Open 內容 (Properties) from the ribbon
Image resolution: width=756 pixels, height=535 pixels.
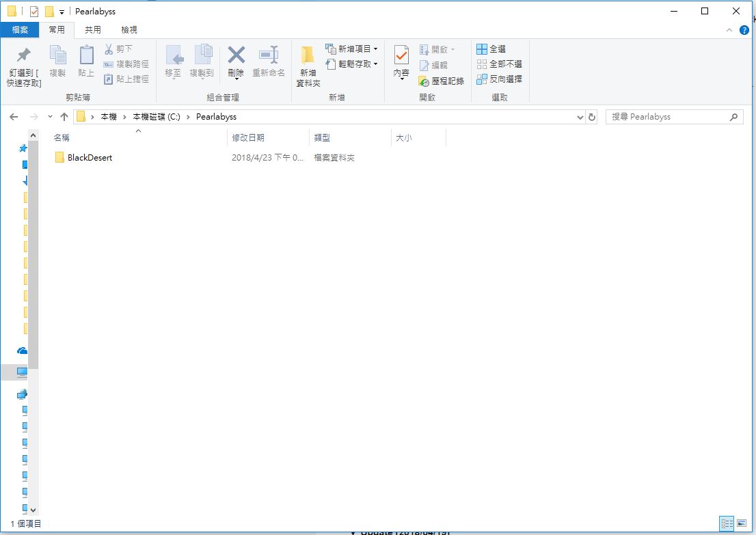pyautogui.click(x=401, y=61)
